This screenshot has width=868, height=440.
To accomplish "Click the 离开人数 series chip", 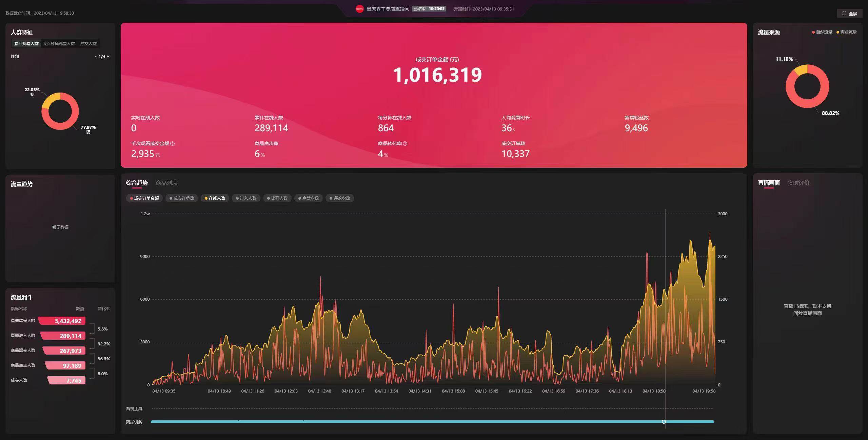I will click(x=277, y=198).
